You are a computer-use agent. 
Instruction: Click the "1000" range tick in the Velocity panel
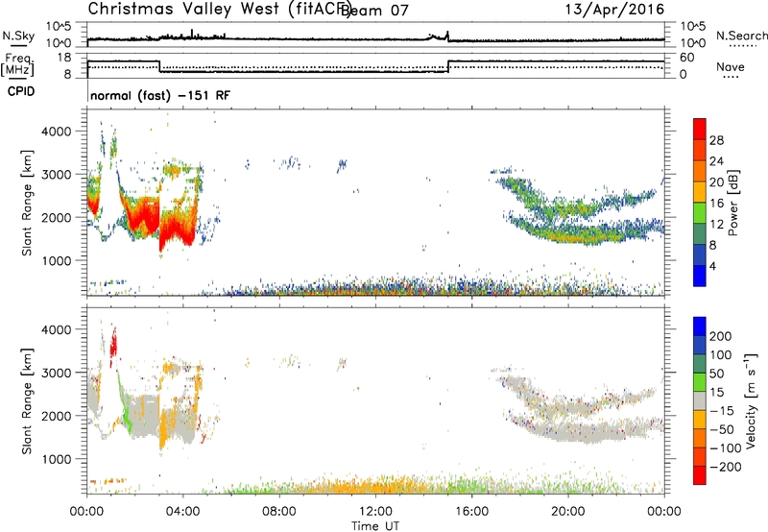pyautogui.click(x=57, y=459)
